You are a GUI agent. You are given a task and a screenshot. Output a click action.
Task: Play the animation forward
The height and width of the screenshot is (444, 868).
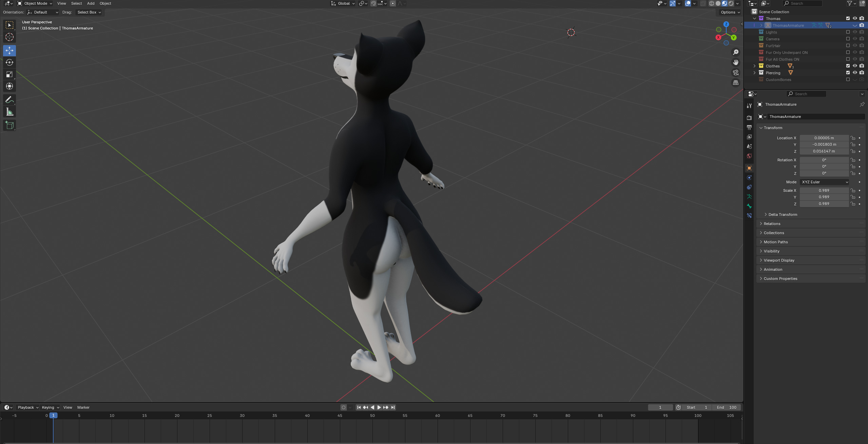pyautogui.click(x=379, y=407)
